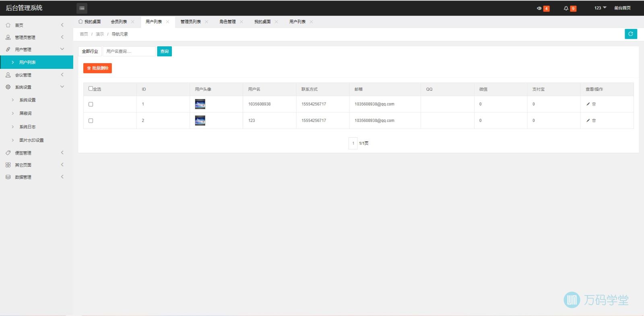This screenshot has width=644, height=316.
Task: Open the bell notifications icon
Action: [x=566, y=8]
